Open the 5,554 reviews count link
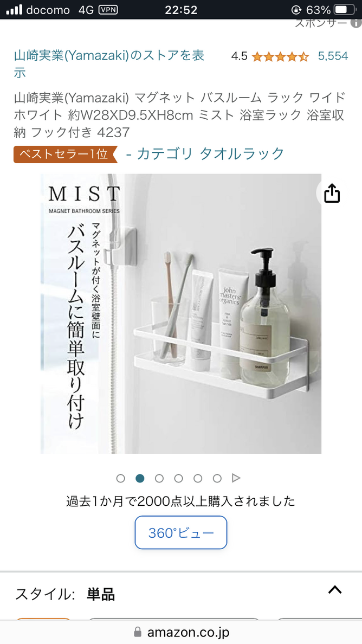The width and height of the screenshot is (362, 644). pos(333,56)
